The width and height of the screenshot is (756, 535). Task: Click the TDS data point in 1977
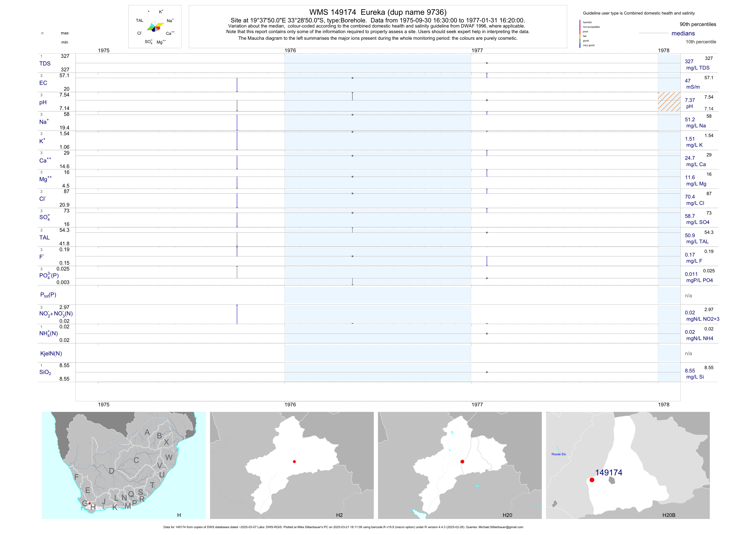pos(487,63)
